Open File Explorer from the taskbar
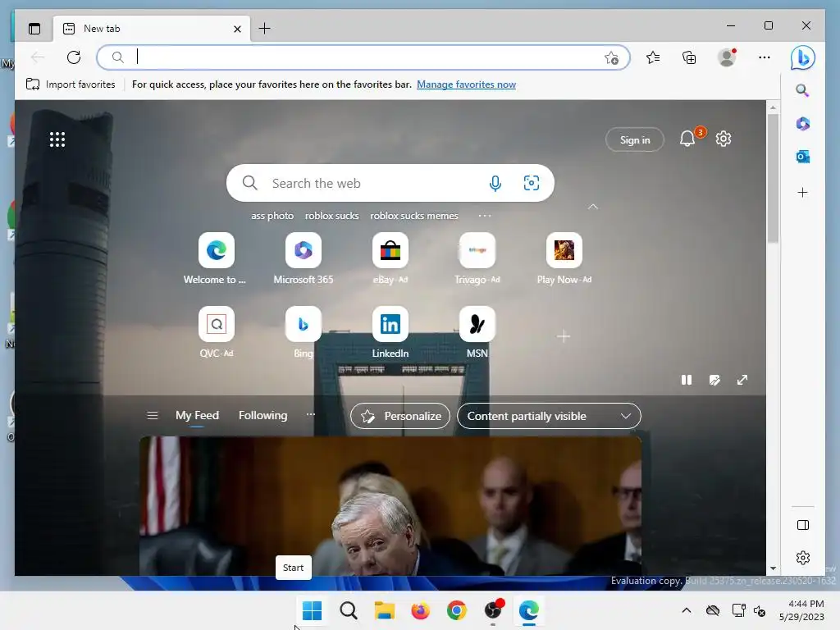The width and height of the screenshot is (840, 630). (x=384, y=610)
